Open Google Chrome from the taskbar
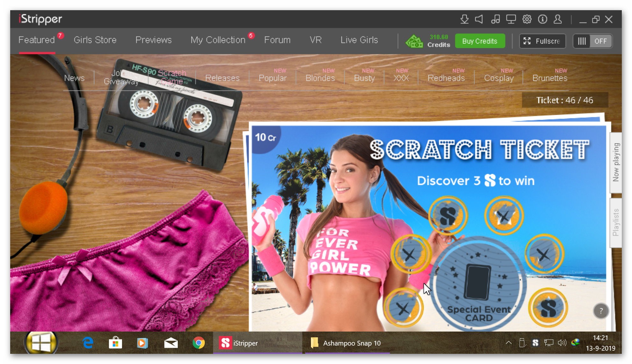Image resolution: width=632 pixels, height=364 pixels. [x=198, y=343]
